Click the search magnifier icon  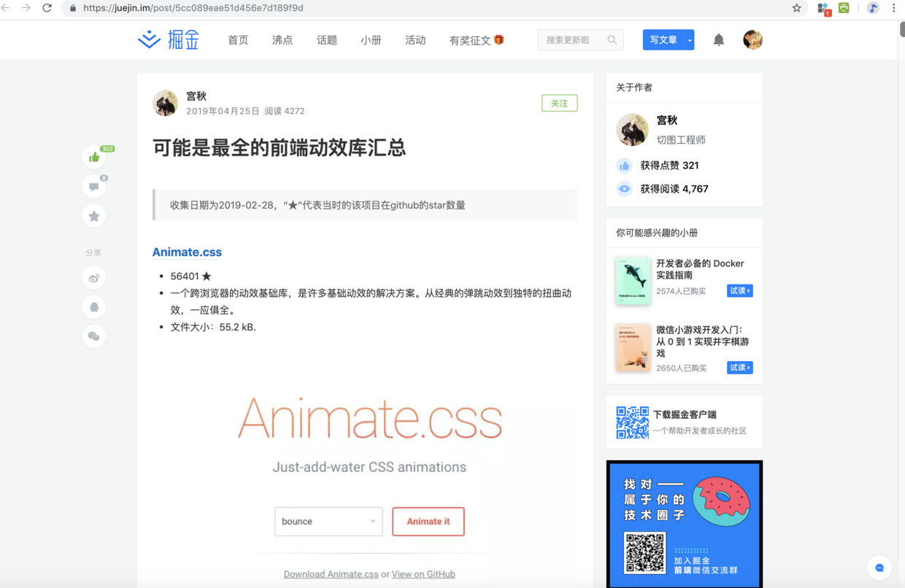[x=612, y=39]
